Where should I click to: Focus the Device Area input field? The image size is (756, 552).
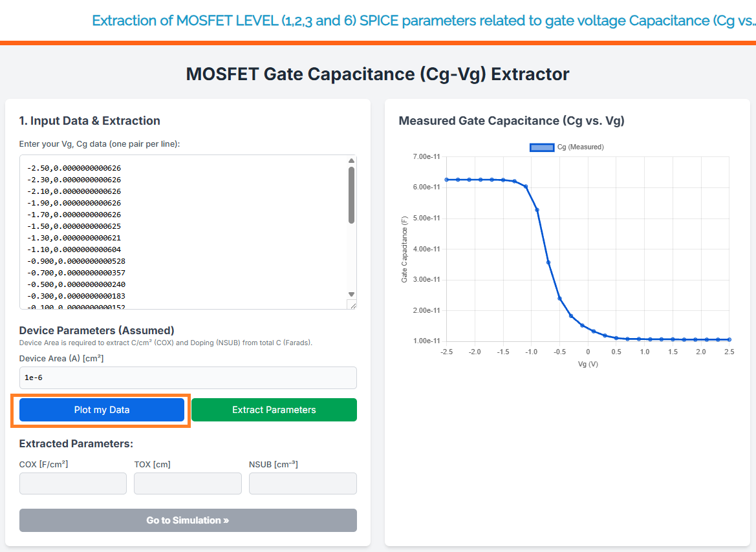[x=188, y=377]
